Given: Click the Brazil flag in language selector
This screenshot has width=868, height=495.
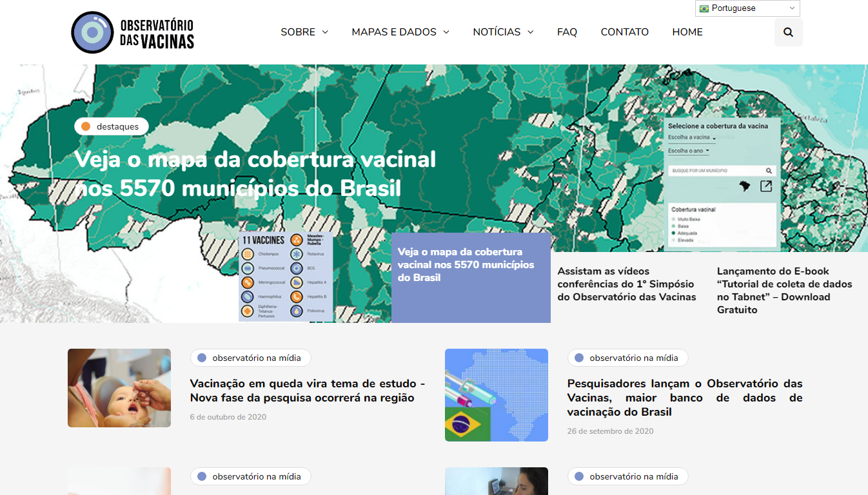Looking at the screenshot, I should click(704, 8).
